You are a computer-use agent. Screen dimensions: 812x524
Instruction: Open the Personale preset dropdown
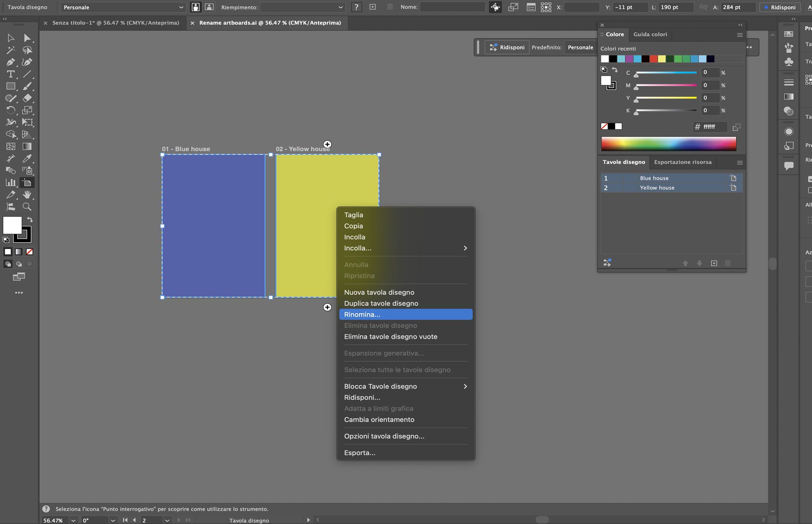pos(123,7)
